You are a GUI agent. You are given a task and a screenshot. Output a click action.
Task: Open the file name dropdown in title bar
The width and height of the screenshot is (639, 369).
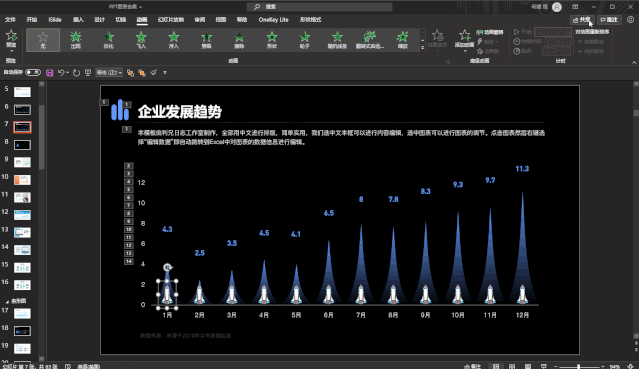pyautogui.click(x=141, y=7)
